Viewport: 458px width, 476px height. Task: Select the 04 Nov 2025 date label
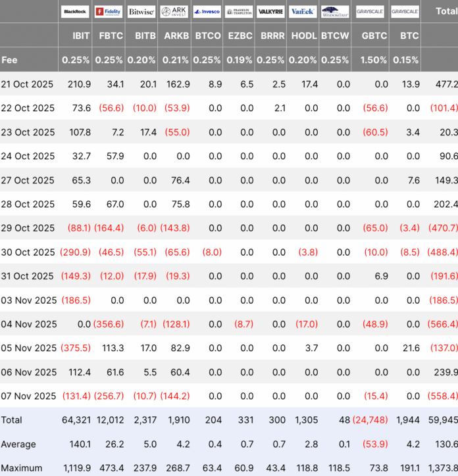coord(29,324)
